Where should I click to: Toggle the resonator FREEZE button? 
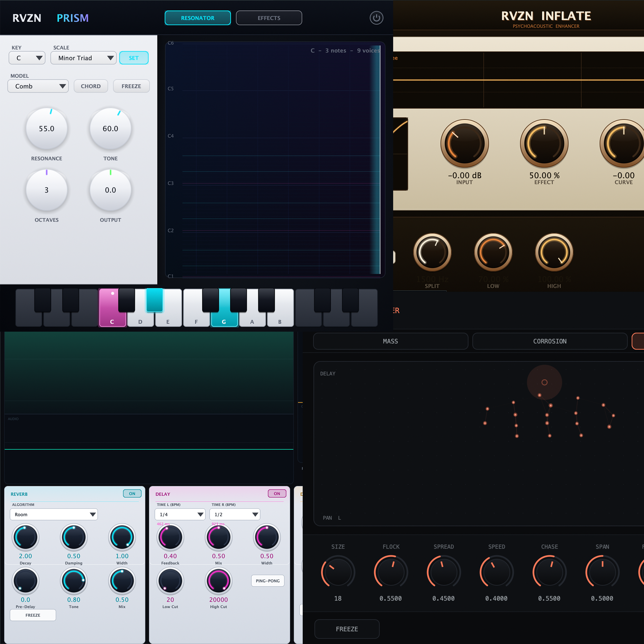(131, 86)
